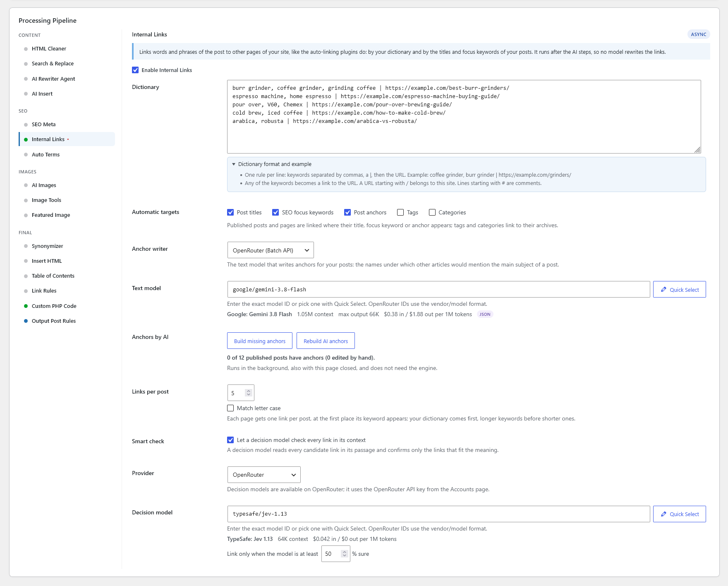Open Provider dropdown

point(264,475)
